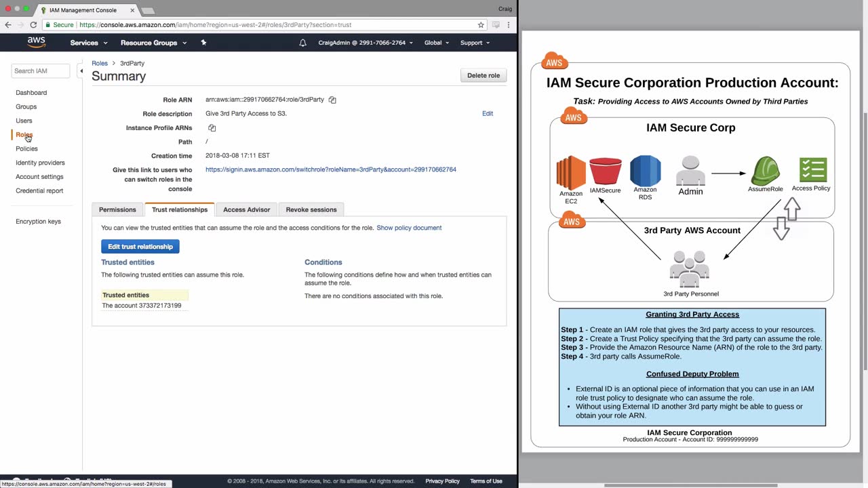The height and width of the screenshot is (488, 868).
Task: Open the Privacy Policy footer link
Action: (x=442, y=481)
